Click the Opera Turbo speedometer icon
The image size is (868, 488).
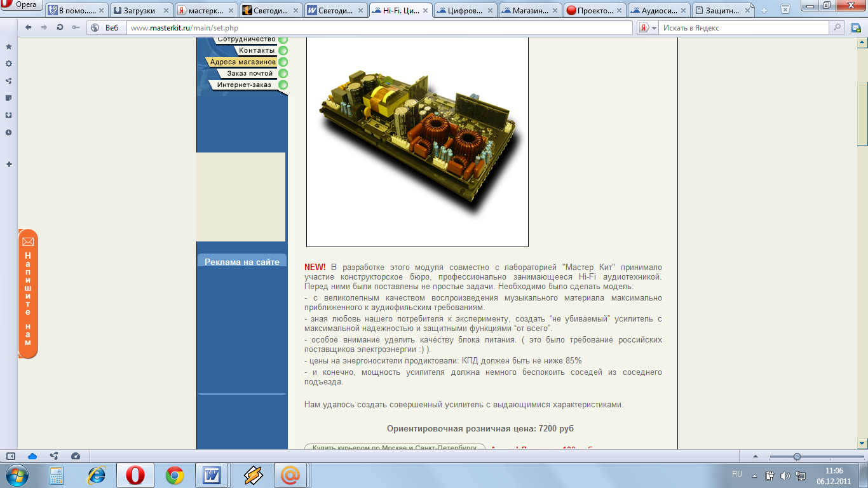76,456
